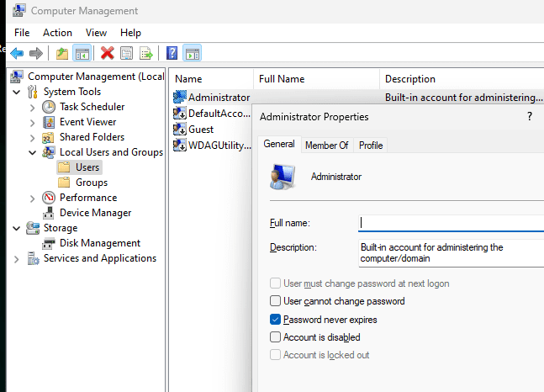Collapse the System Tools tree node
Screen dimensions: 544x392
point(18,92)
